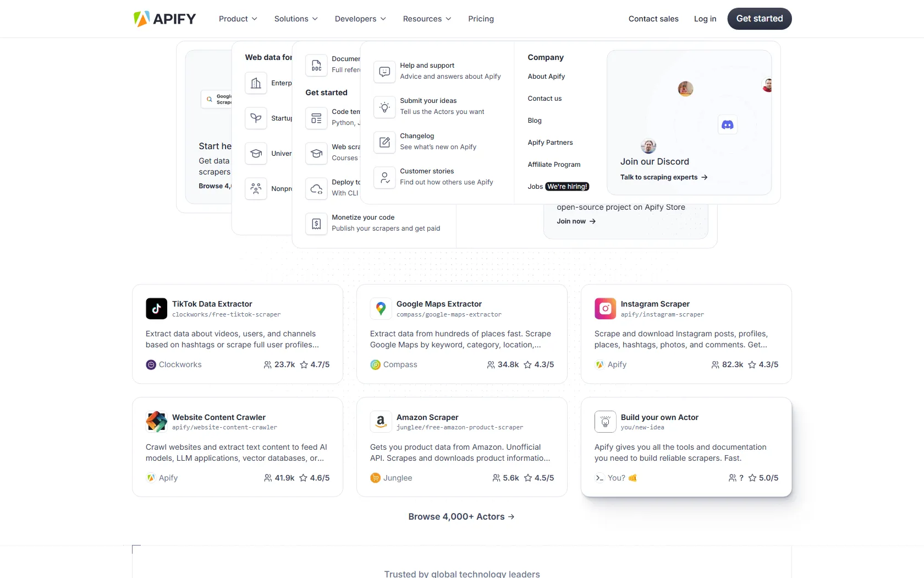This screenshot has height=578, width=924.
Task: Click the Deploy cloud icon
Action: 316,188
